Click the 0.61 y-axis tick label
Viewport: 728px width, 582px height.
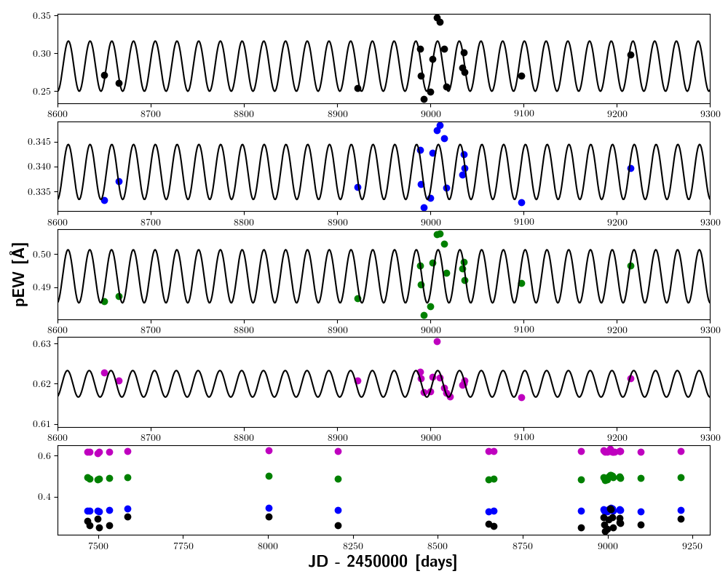point(41,424)
